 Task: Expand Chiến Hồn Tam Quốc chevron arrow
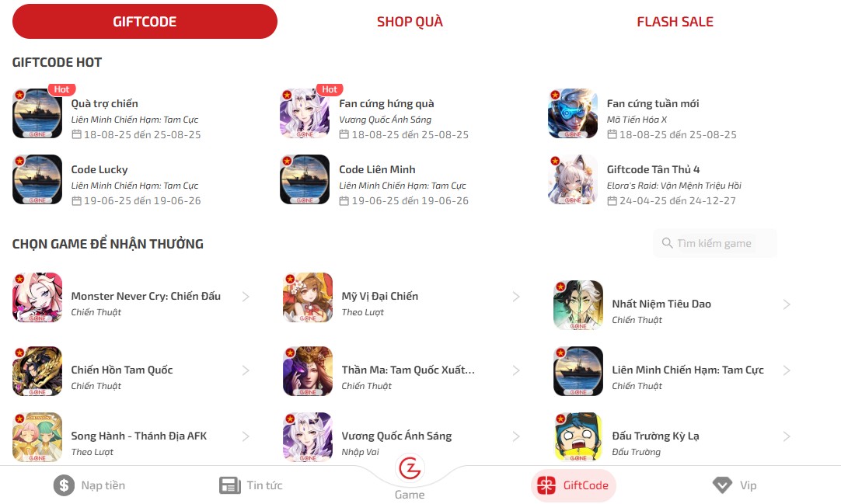(246, 370)
